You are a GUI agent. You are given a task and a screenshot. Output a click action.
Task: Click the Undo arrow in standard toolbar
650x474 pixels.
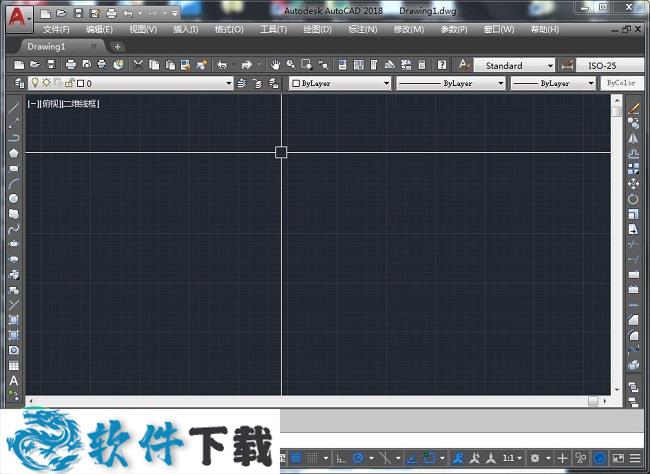click(223, 65)
